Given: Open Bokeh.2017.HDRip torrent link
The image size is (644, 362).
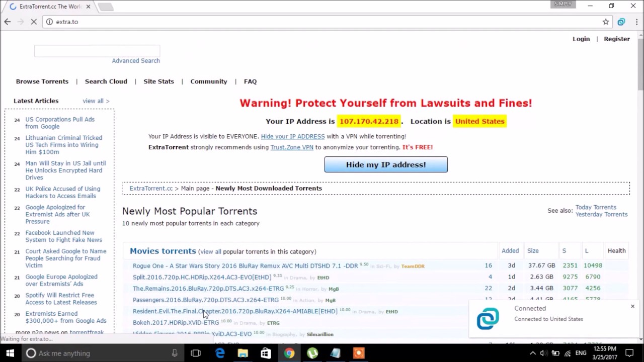Looking at the screenshot, I should click(x=176, y=323).
